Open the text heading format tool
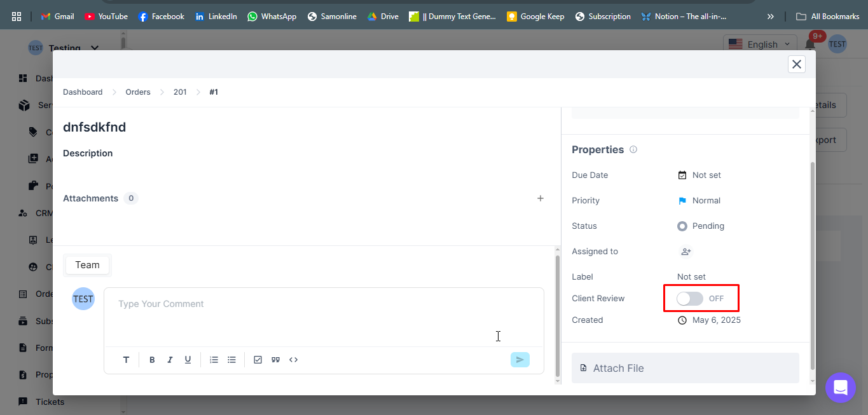 click(126, 360)
